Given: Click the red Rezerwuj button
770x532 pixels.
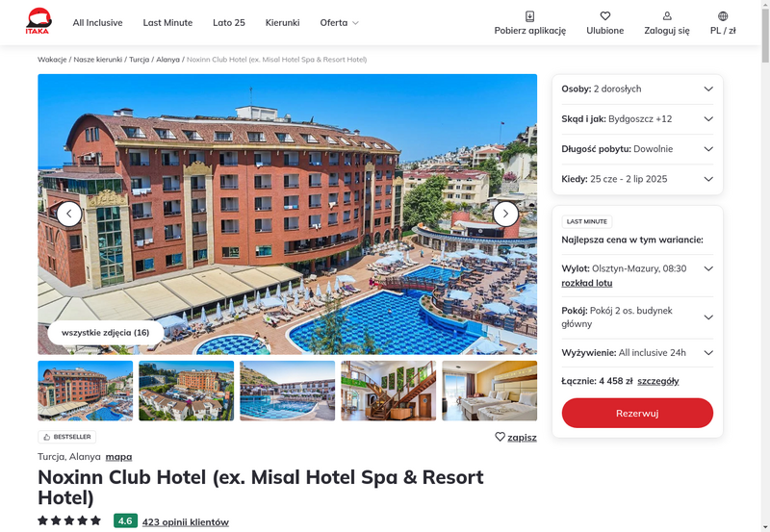Looking at the screenshot, I should pyautogui.click(x=637, y=413).
